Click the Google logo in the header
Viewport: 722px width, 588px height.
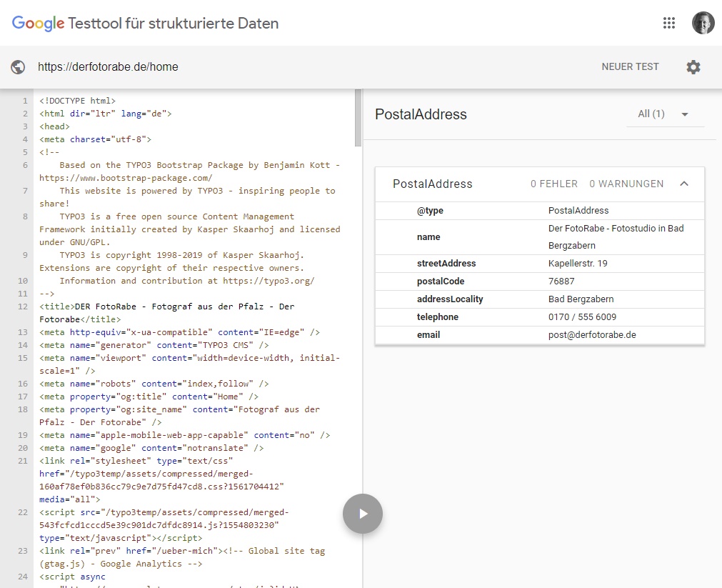tap(38, 24)
